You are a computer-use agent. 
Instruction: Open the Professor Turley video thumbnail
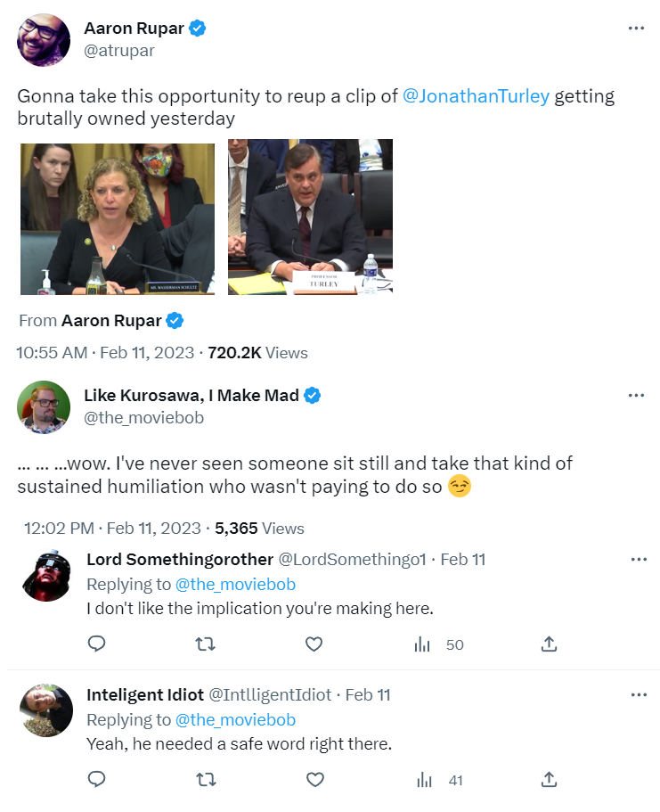310,217
